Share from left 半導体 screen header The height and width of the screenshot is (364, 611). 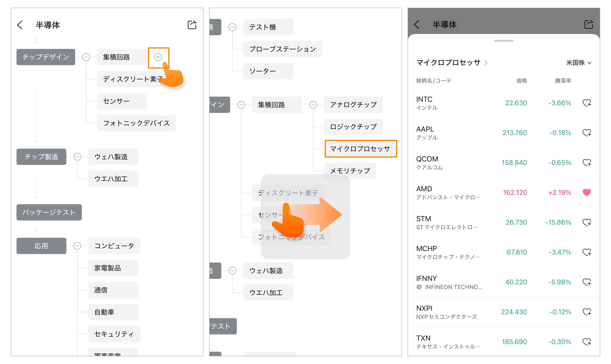pos(192,25)
